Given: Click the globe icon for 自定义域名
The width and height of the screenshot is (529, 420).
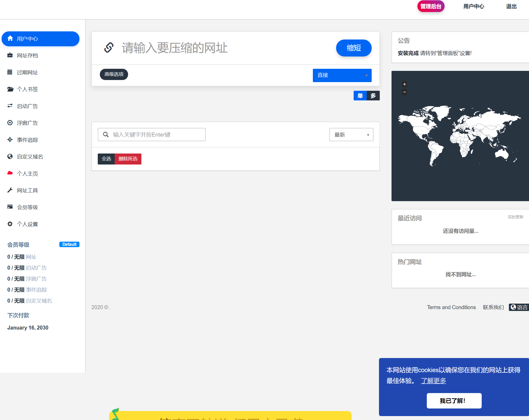Looking at the screenshot, I should [10, 156].
